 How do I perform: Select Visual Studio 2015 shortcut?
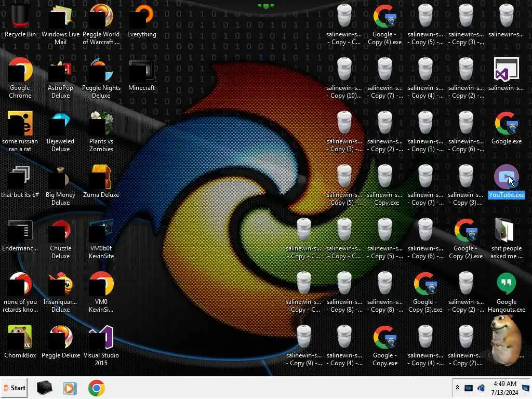coord(101,346)
